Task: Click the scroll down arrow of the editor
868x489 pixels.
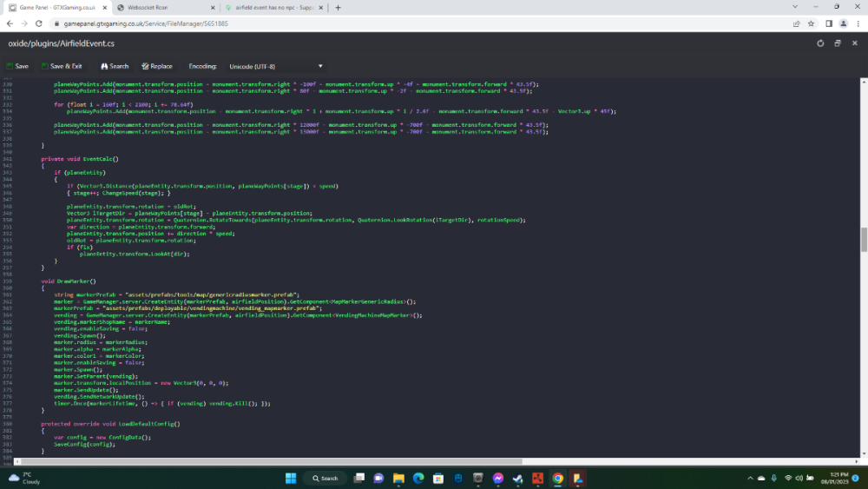Action: click(864, 453)
